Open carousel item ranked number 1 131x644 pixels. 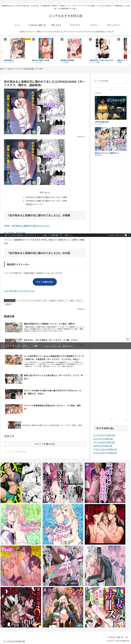17,51
